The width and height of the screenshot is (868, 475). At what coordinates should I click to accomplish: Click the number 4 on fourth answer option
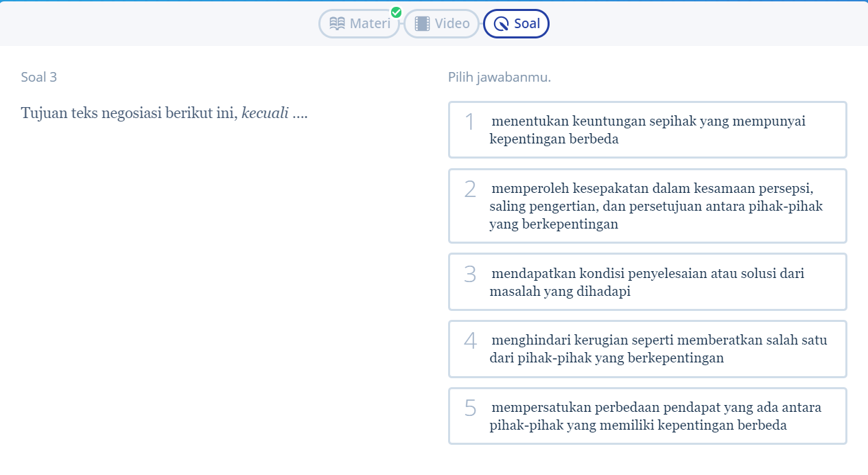(x=470, y=341)
